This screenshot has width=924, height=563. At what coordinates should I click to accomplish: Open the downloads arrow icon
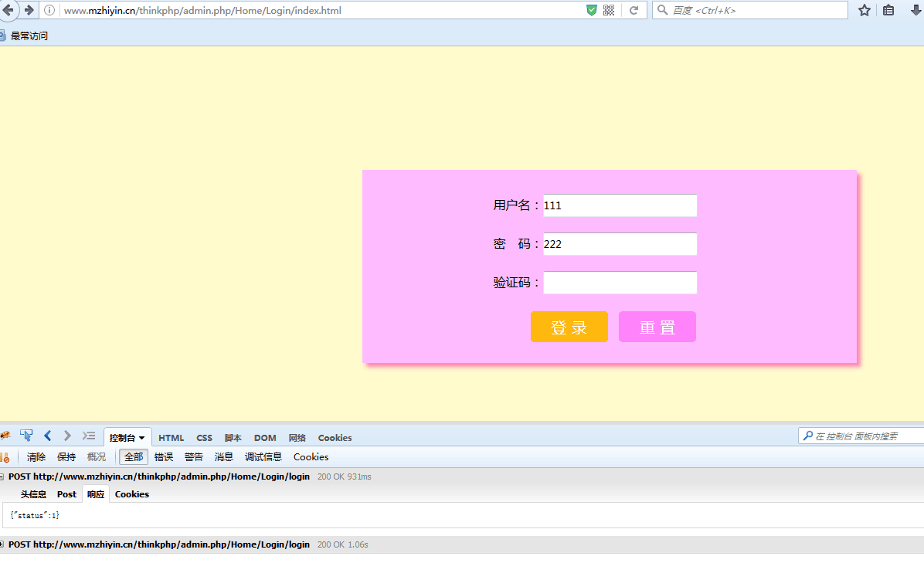916,10
